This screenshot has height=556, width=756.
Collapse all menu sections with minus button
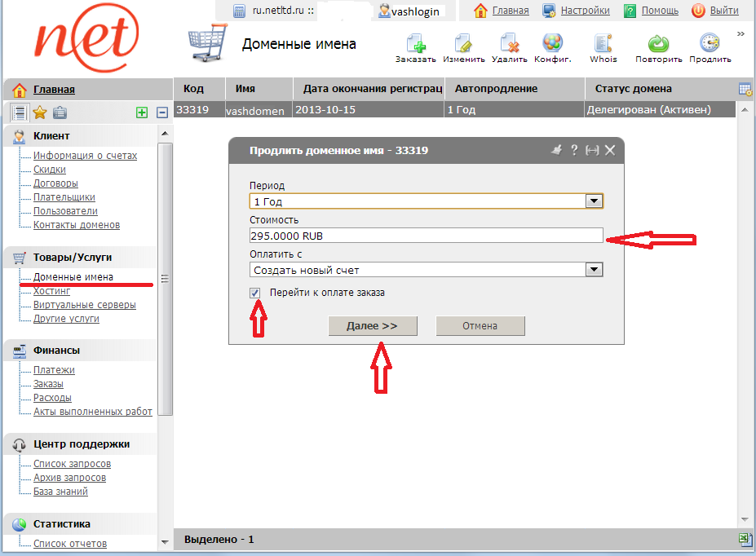click(161, 113)
